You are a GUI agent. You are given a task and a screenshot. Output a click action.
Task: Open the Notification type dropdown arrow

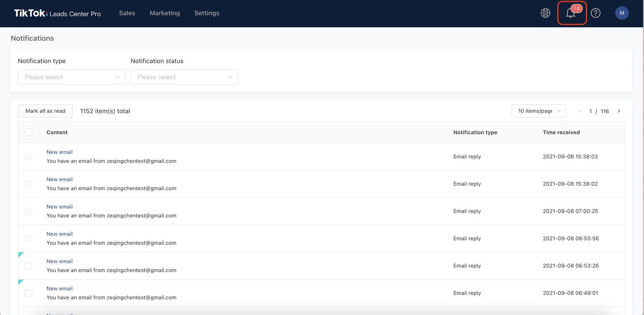pos(117,76)
